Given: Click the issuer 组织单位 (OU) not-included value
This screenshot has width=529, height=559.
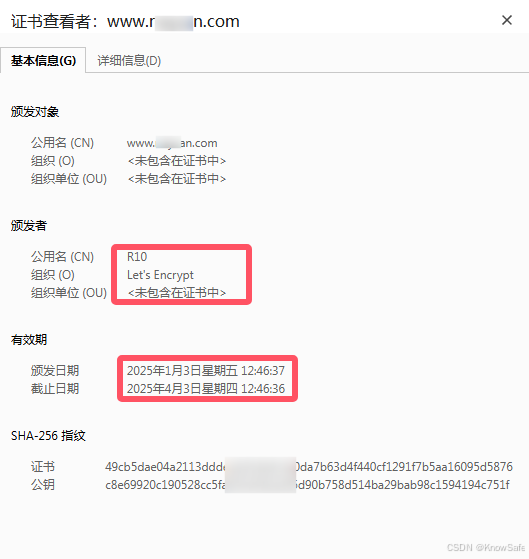Looking at the screenshot, I should (x=177, y=293).
